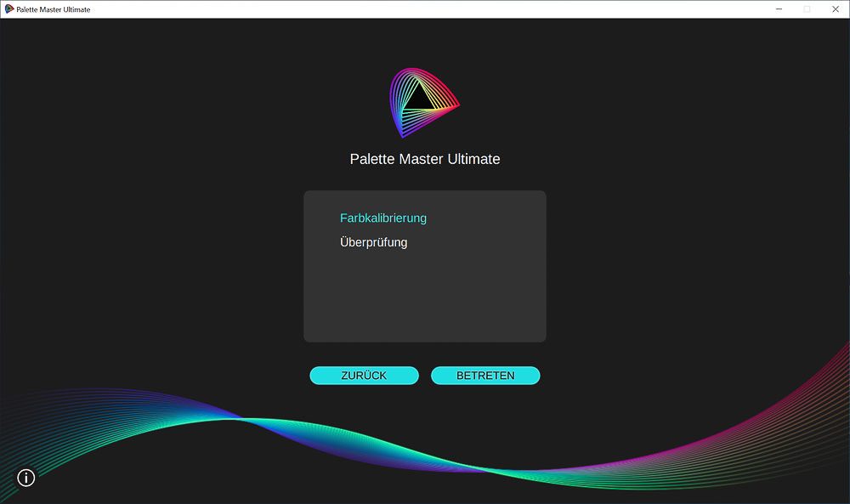Close the Palette Master Ultimate window
The width and height of the screenshot is (850, 504).
click(x=836, y=9)
